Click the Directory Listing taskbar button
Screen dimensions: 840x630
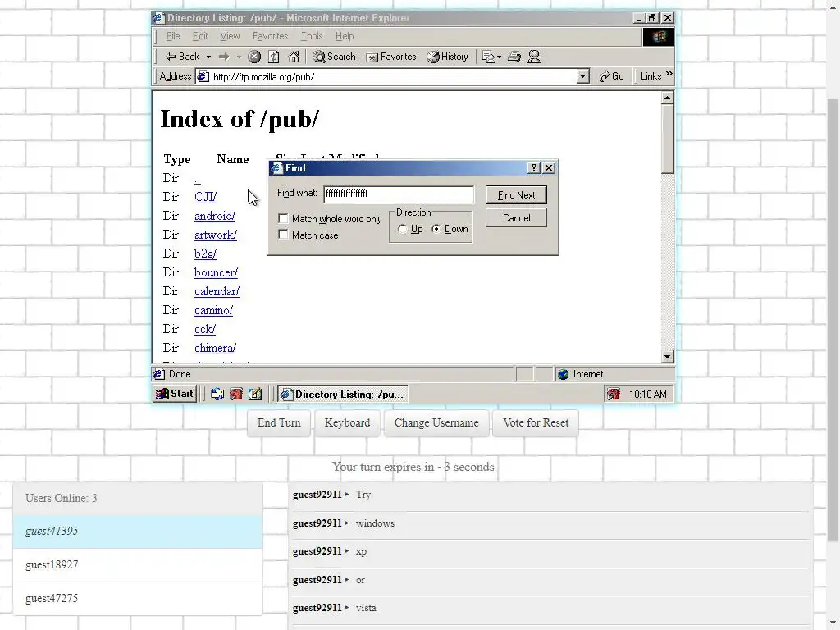coord(343,395)
